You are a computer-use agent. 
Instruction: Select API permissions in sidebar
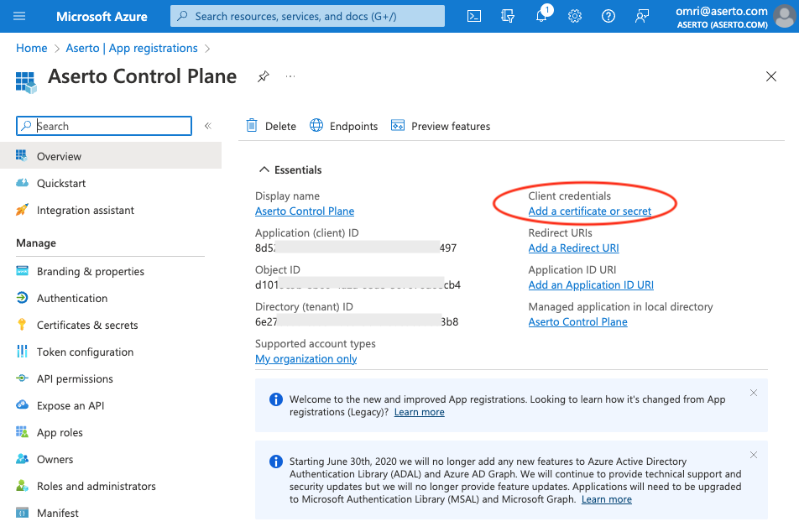[x=75, y=378]
